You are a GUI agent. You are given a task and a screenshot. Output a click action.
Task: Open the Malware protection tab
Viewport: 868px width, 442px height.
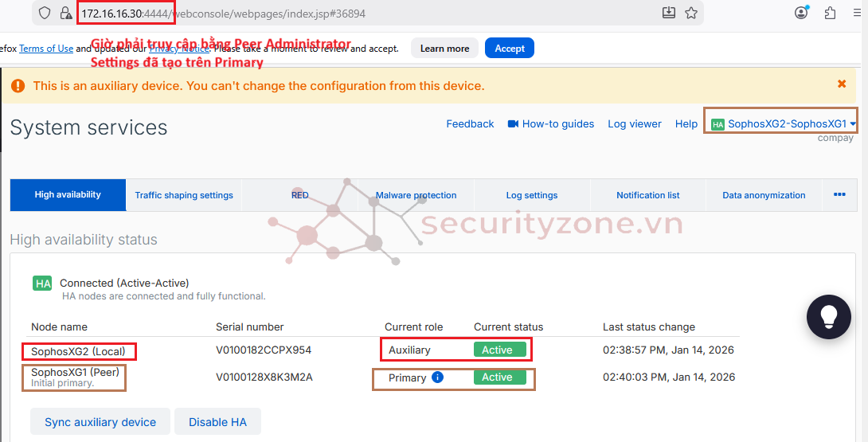[x=416, y=195]
